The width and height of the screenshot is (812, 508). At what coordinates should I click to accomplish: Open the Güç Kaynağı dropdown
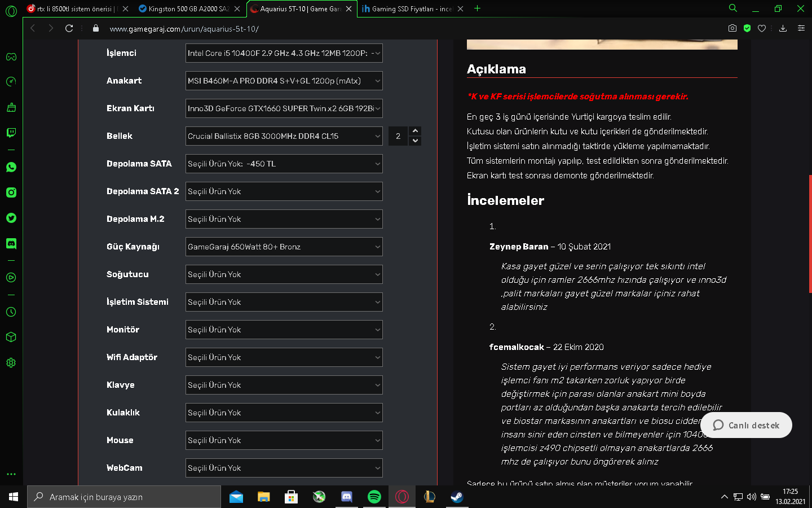coord(284,247)
